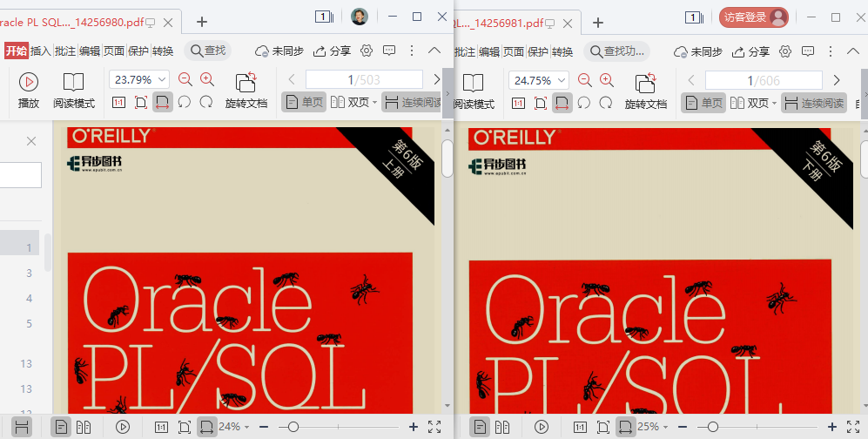Open settings gear in left window
Image resolution: width=868 pixels, height=439 pixels.
click(367, 51)
